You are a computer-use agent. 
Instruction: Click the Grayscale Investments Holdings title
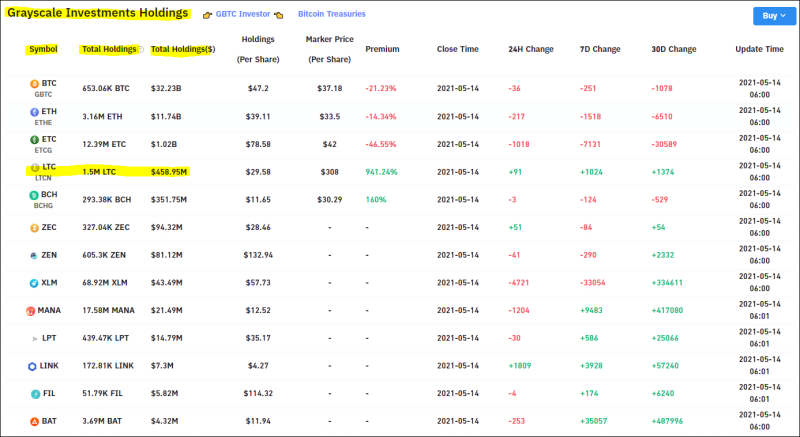(97, 13)
